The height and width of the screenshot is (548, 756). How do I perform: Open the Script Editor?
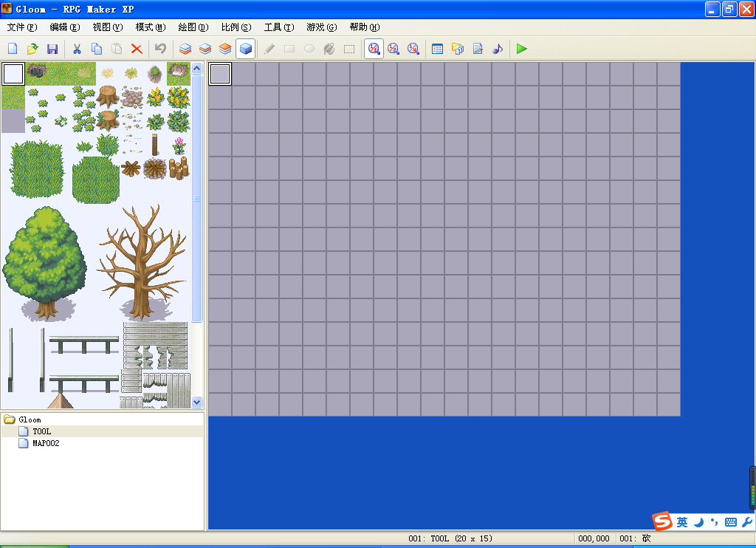click(x=478, y=49)
